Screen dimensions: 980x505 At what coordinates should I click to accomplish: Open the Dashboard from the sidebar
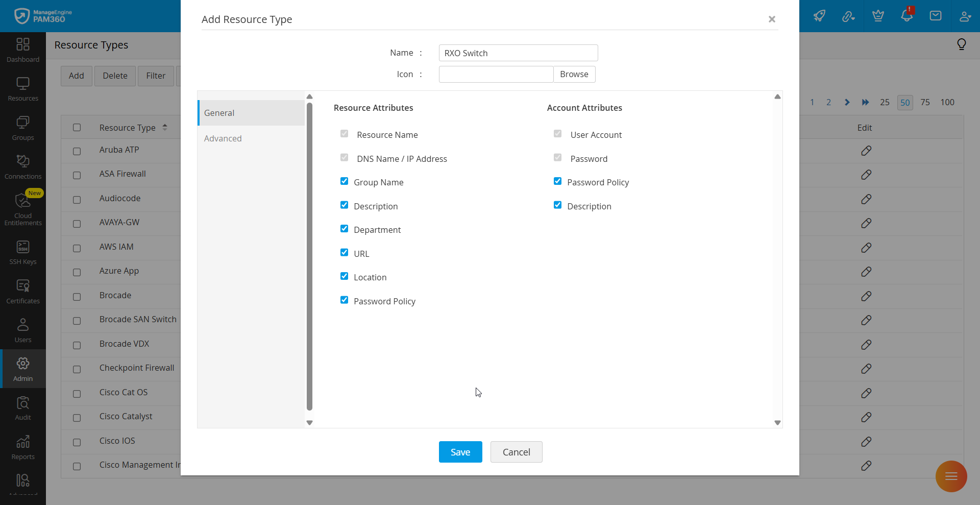[x=22, y=50]
